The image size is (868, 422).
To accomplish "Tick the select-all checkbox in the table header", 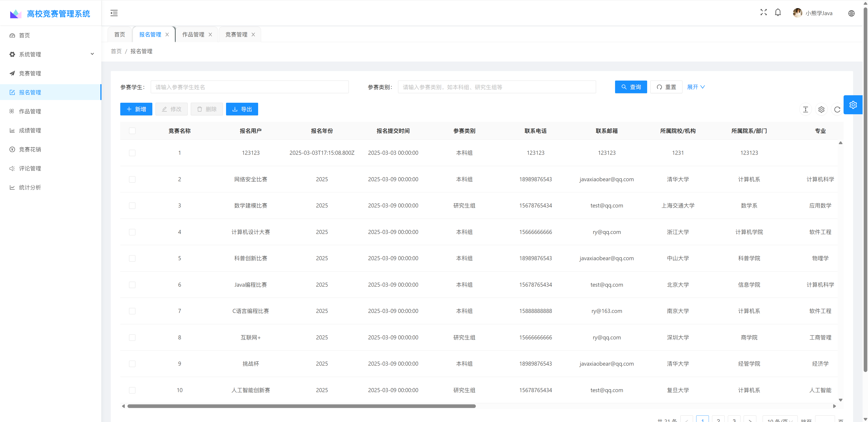I will [132, 131].
